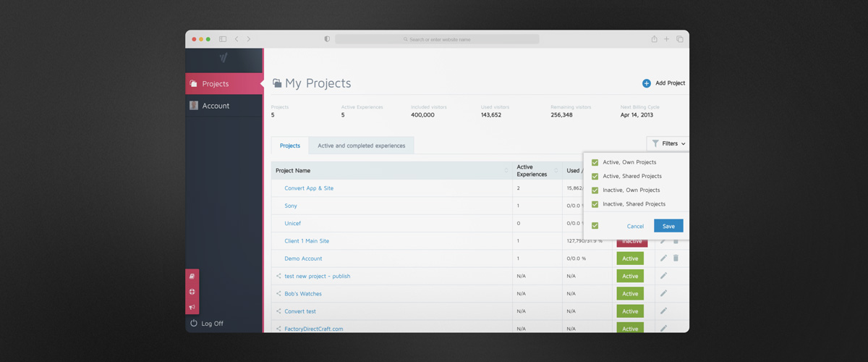Image resolution: width=868 pixels, height=362 pixels.
Task: Click the blue plus Add Project icon
Action: tap(647, 83)
